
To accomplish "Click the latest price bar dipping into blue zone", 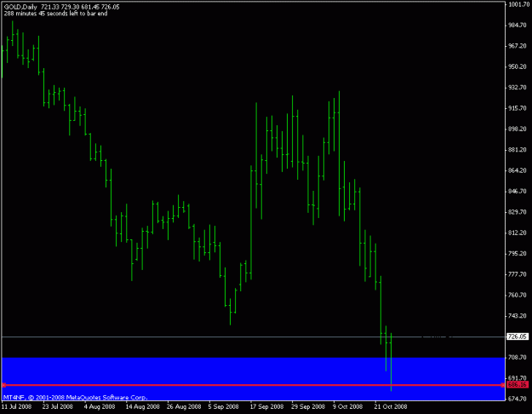I will [392, 362].
